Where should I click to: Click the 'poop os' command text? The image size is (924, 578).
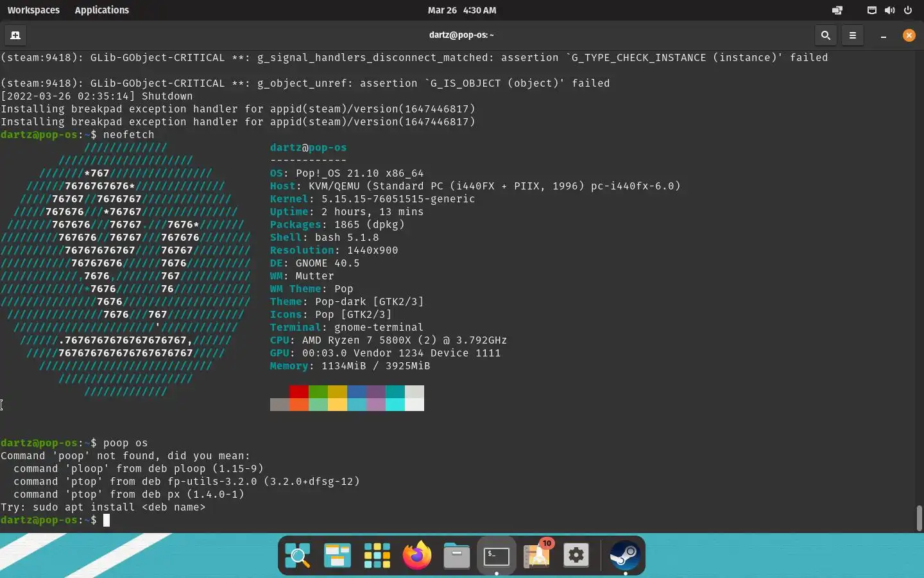pyautogui.click(x=126, y=443)
